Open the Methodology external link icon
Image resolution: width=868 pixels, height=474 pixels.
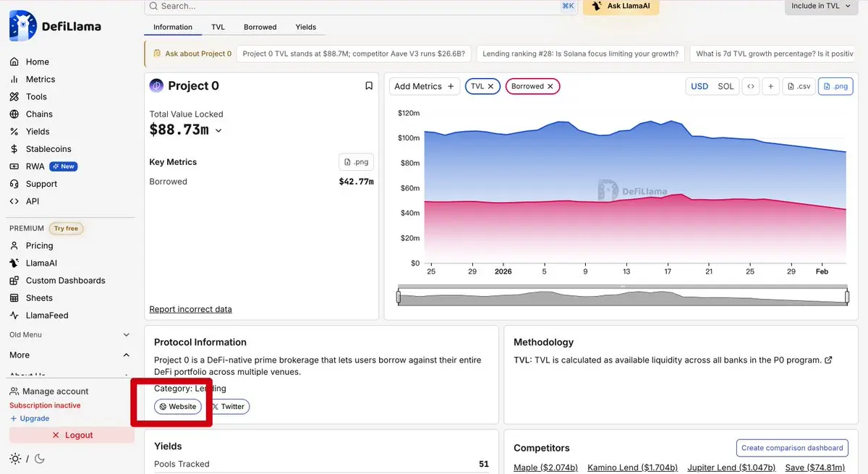point(828,360)
